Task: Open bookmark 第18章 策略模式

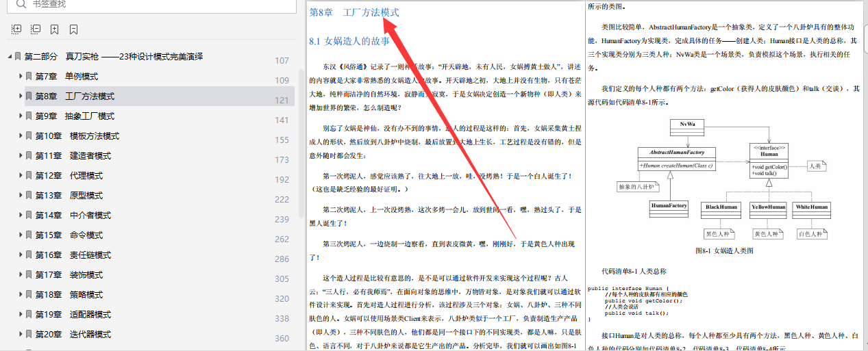Action: click(x=69, y=295)
